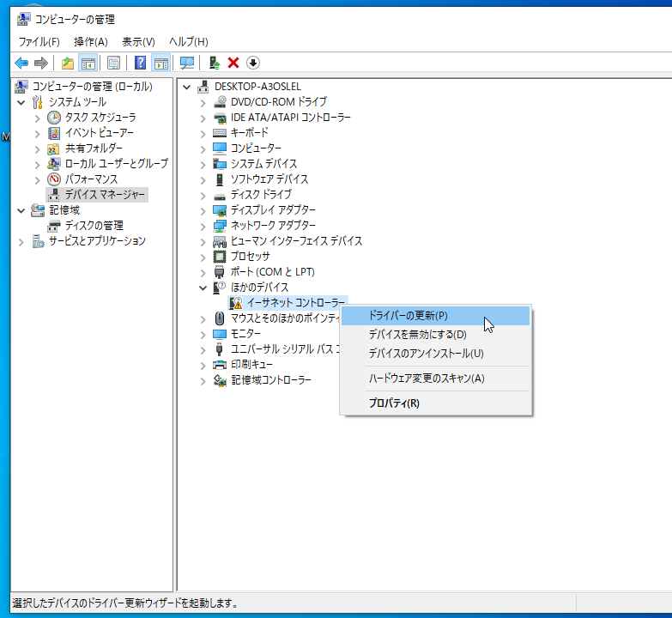Screen dimensions: 672x618
Task: Click the Scan hardware changes monitor icon
Action: [187, 63]
